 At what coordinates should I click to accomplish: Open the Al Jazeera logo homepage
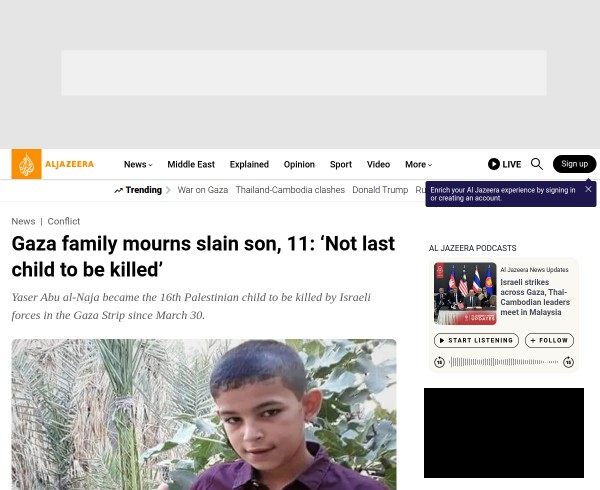coord(53,164)
